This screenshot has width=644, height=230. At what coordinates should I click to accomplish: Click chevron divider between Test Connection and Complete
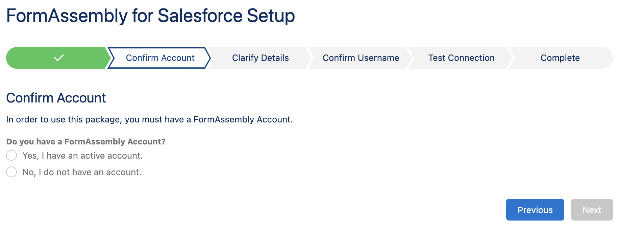[x=510, y=58]
